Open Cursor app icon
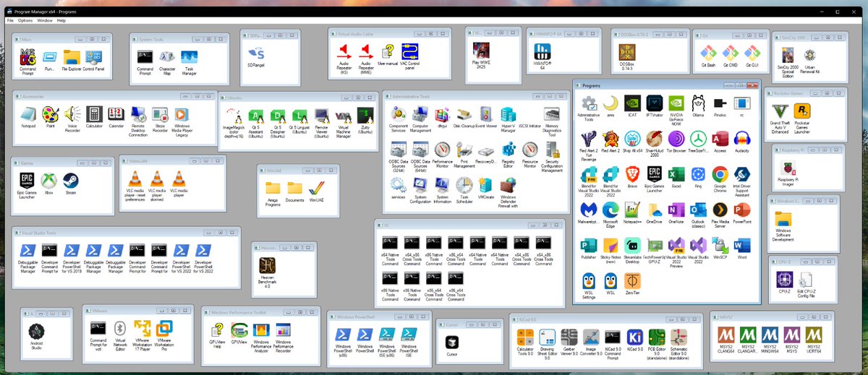The image size is (868, 375). pos(452,342)
